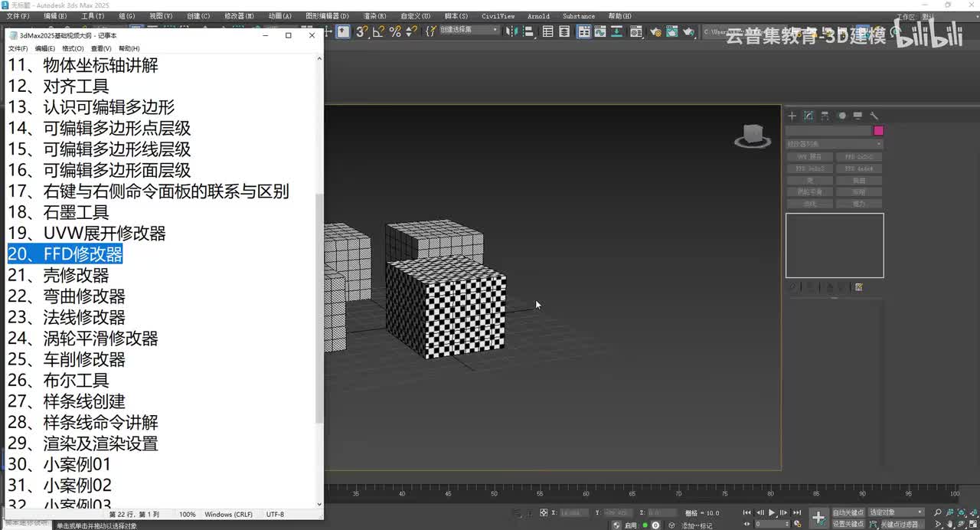Open the Substance menu

click(578, 15)
